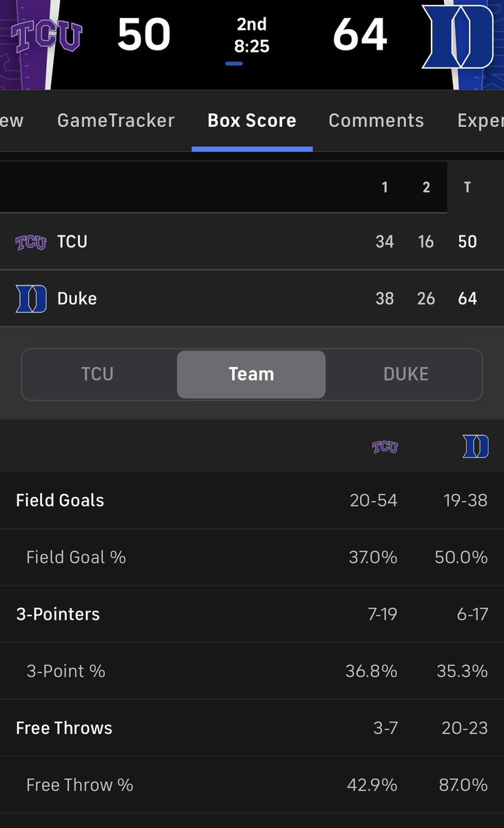Viewport: 504px width, 828px height.
Task: Tap the 3-Pointers stat row label
Action: [x=58, y=614]
